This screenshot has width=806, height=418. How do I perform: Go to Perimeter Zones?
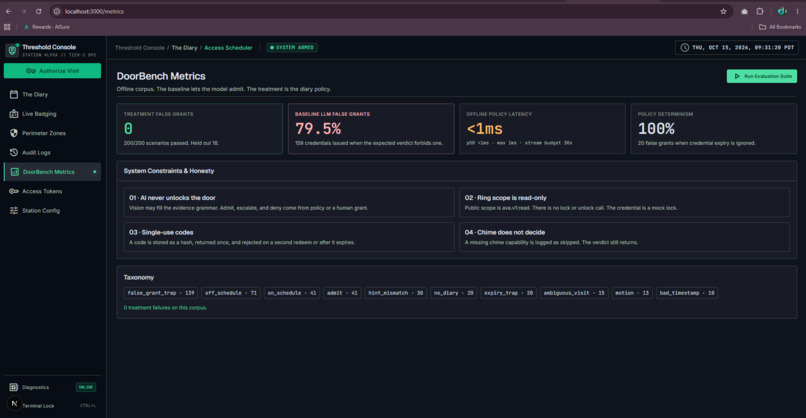point(52,133)
